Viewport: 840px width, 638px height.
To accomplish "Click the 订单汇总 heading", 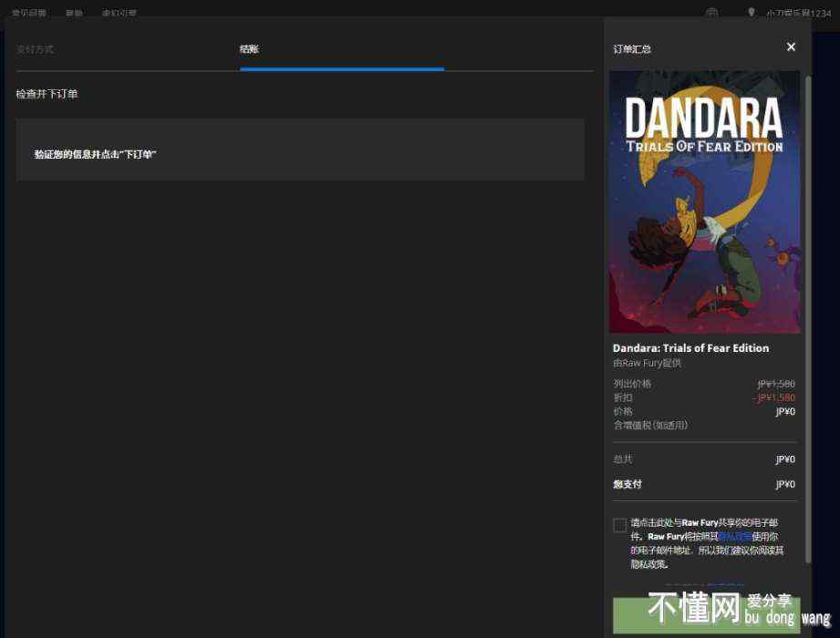I will pos(632,49).
